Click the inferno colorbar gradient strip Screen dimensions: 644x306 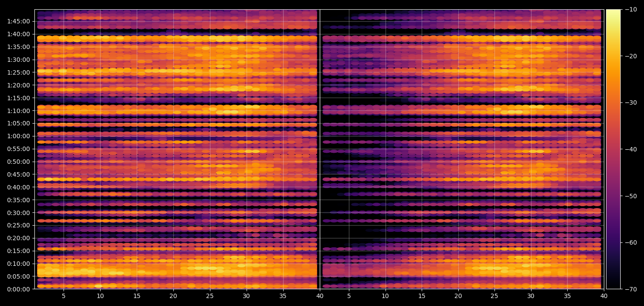613,149
